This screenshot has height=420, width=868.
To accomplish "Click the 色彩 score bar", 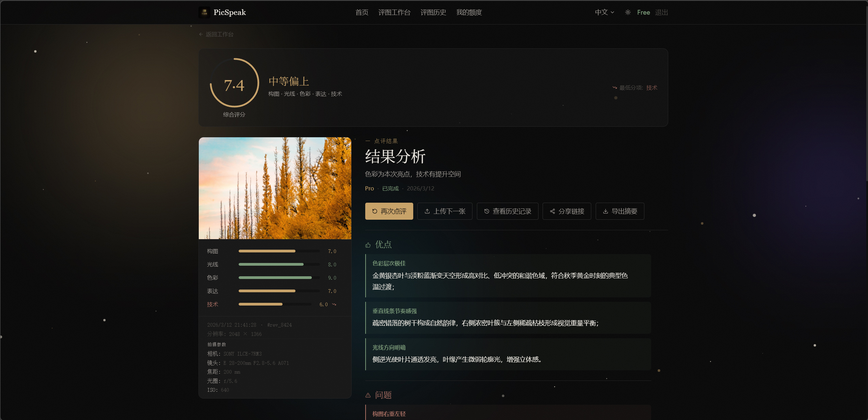I will click(x=279, y=278).
